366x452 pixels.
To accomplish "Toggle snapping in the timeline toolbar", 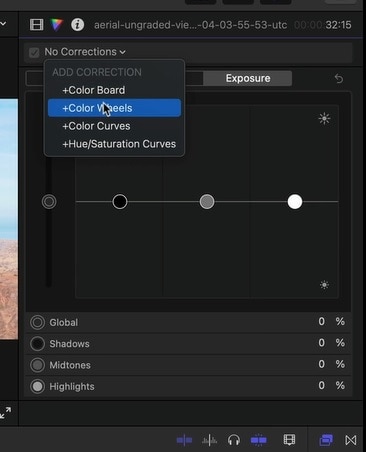I will click(259, 440).
